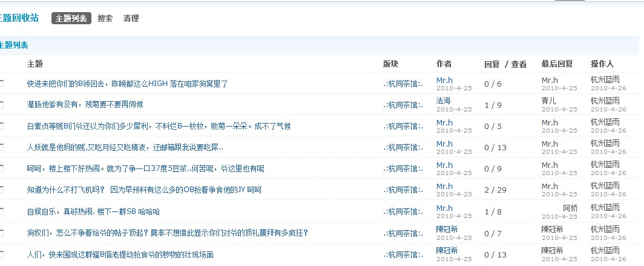
Task: Open topic "自娱自乐，真够热闹"
Action: (93, 212)
